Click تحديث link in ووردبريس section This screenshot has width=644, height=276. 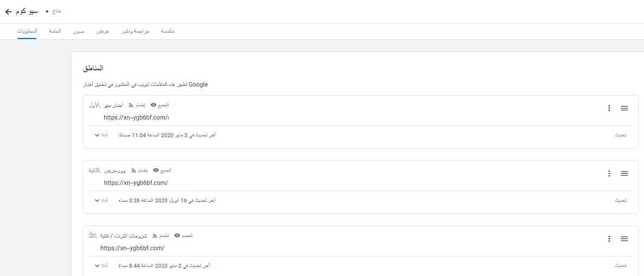621,201
